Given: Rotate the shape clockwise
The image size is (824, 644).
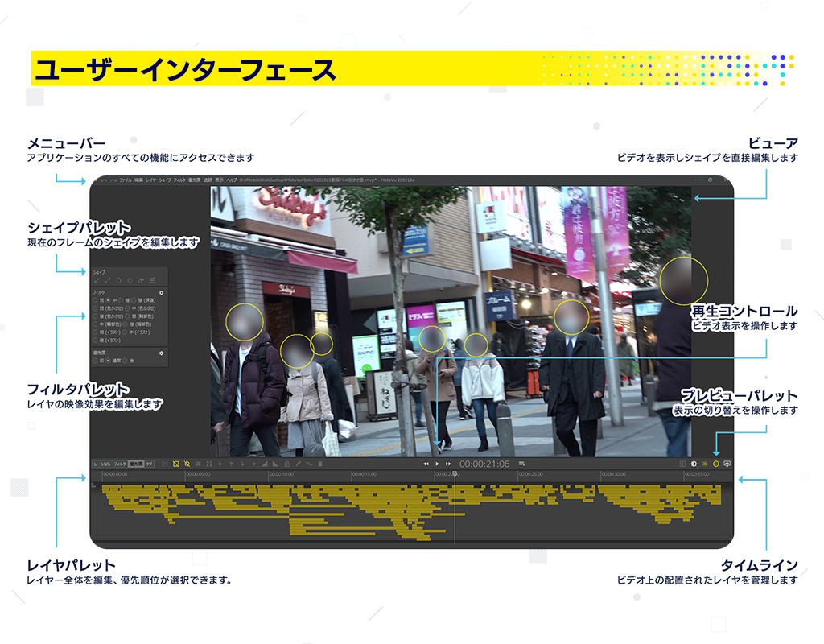Looking at the screenshot, I should coord(130,280).
